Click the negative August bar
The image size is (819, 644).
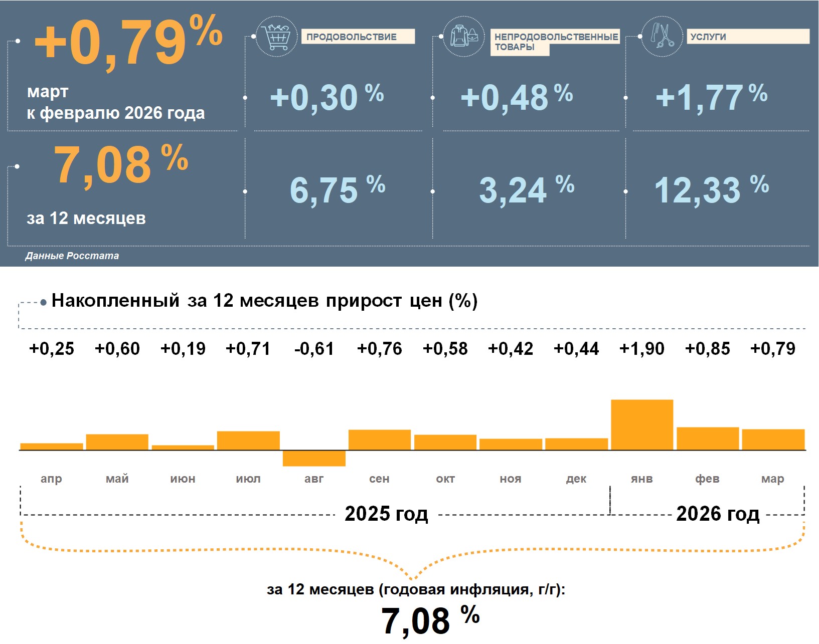(x=314, y=459)
